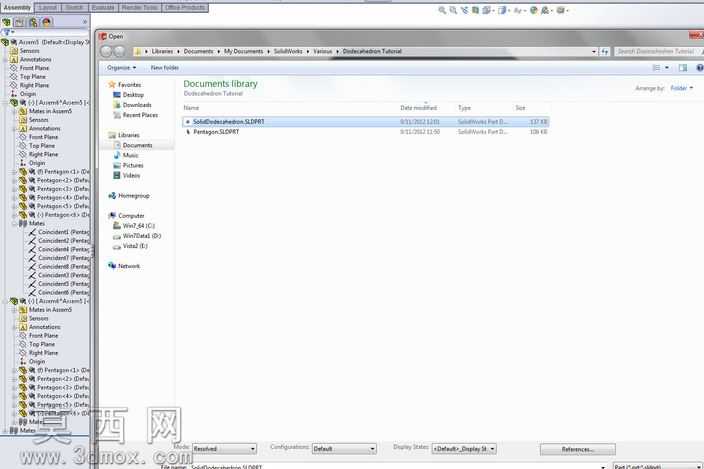Screen dimensions: 704x469
Task: Click the refresh icon beside address bar
Action: pos(605,52)
